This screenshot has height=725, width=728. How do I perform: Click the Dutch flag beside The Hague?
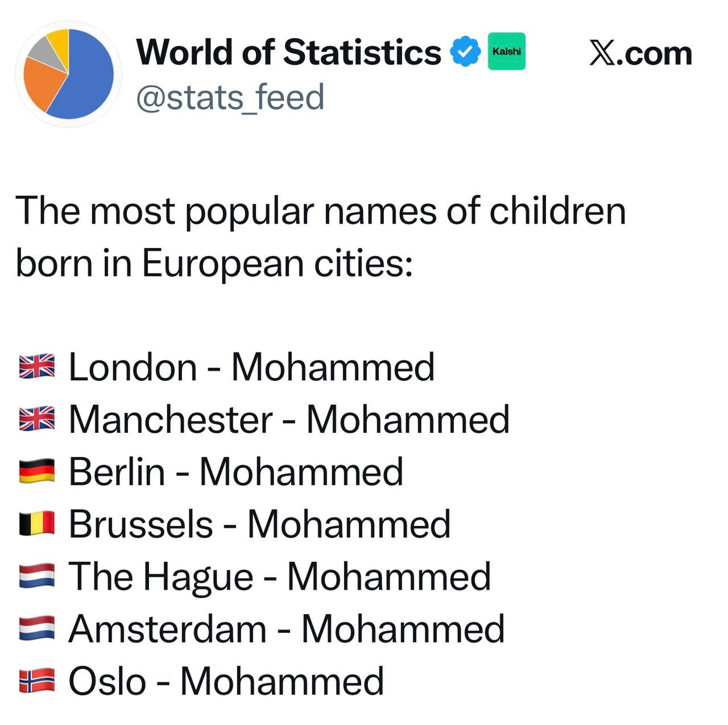click(37, 576)
